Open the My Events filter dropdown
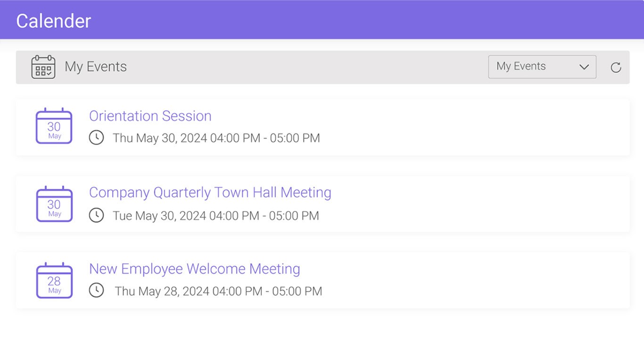This screenshot has height=362, width=644. click(x=542, y=66)
